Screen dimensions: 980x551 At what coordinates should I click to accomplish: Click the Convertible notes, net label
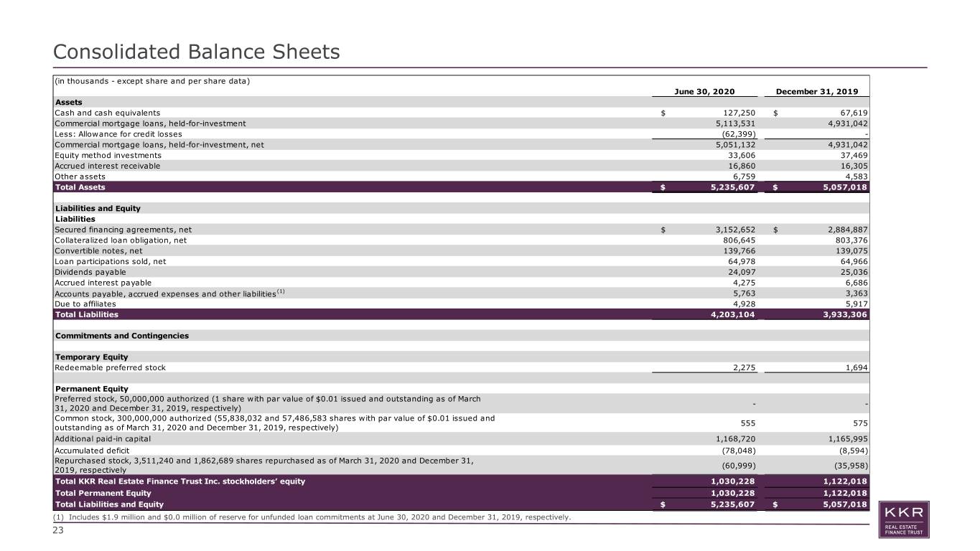pyautogui.click(x=98, y=251)
